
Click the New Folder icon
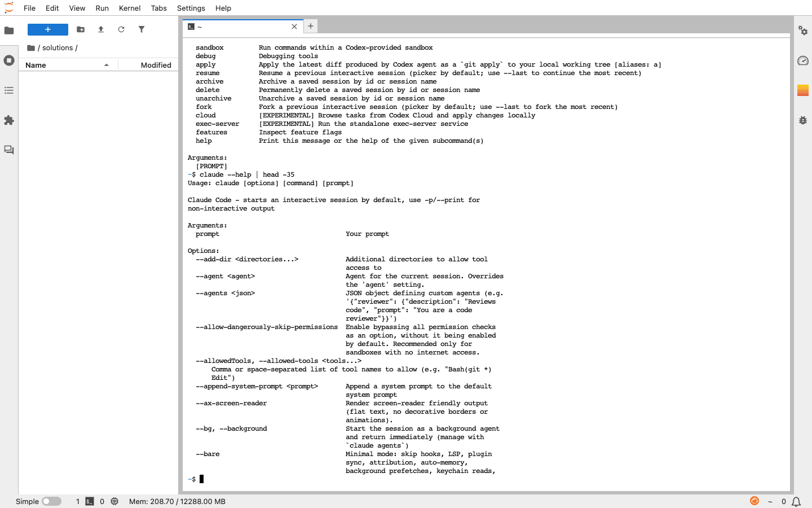click(81, 29)
